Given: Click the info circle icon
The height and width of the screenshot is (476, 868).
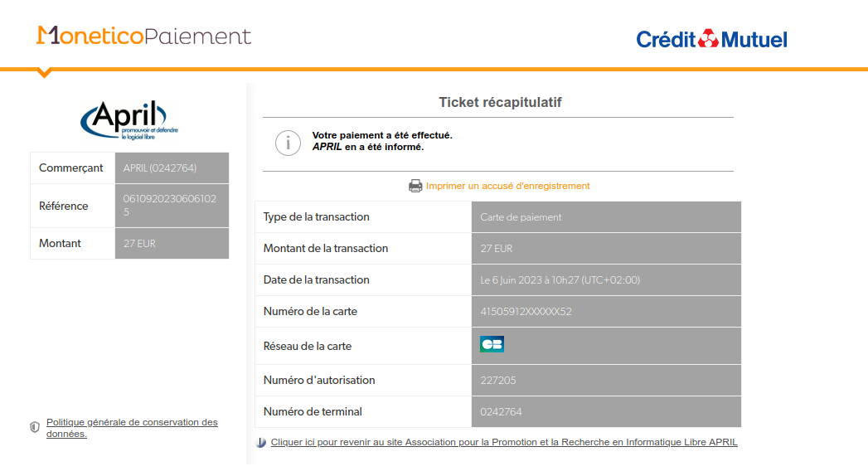Looking at the screenshot, I should 288,143.
